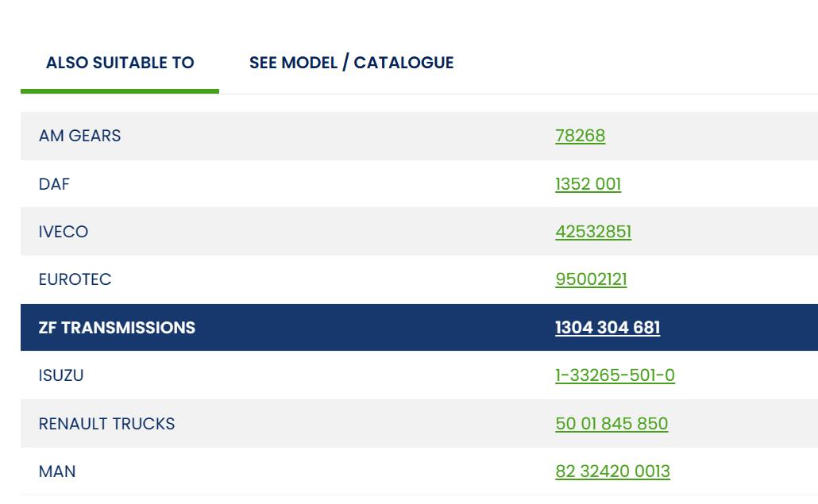This screenshot has height=504, width=818.
Task: Select the highlighted ZF TRANSMISSIONS label
Action: 117,328
